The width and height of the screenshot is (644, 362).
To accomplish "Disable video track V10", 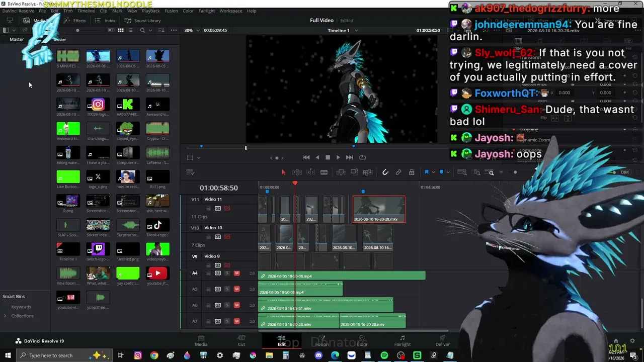I will [x=227, y=237].
